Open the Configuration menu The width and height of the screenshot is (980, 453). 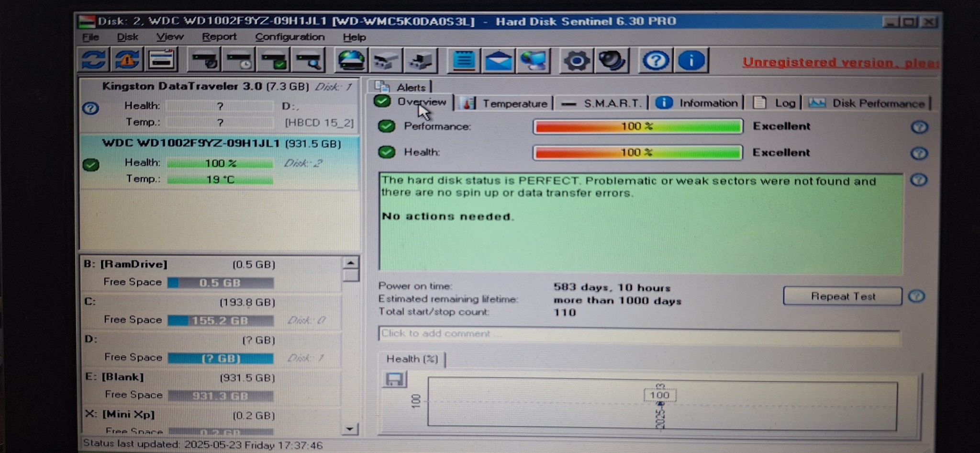(x=290, y=37)
